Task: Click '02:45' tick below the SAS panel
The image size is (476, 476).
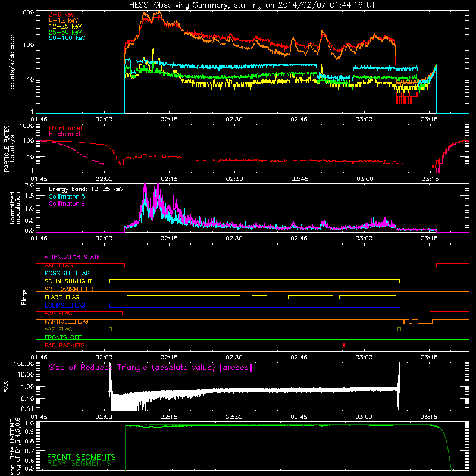Action: 299,417
